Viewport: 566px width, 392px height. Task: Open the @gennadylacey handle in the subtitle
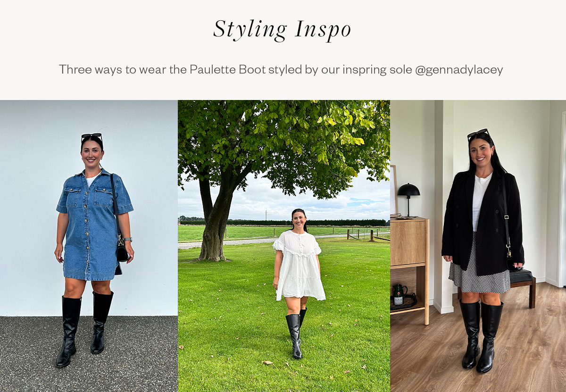pos(458,70)
